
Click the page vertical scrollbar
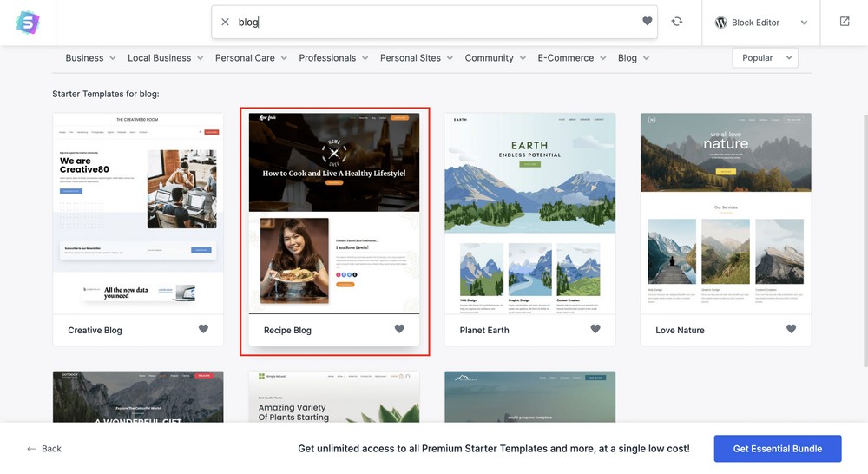[865, 240]
